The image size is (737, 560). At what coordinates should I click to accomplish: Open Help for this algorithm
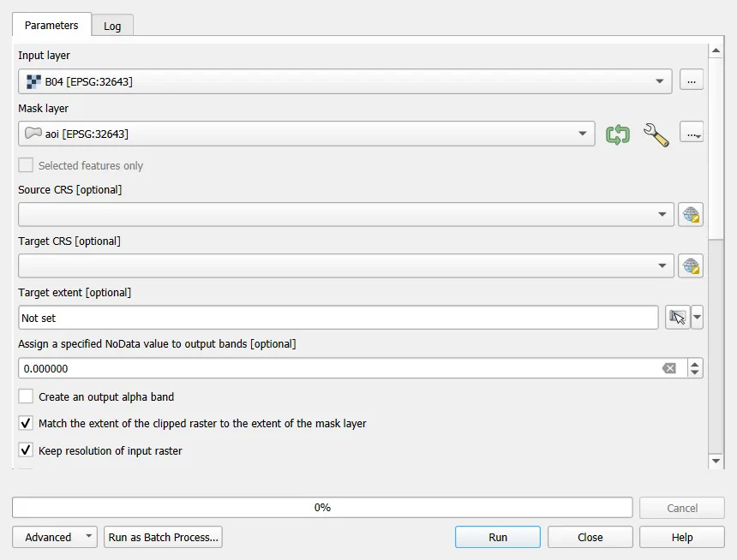682,537
